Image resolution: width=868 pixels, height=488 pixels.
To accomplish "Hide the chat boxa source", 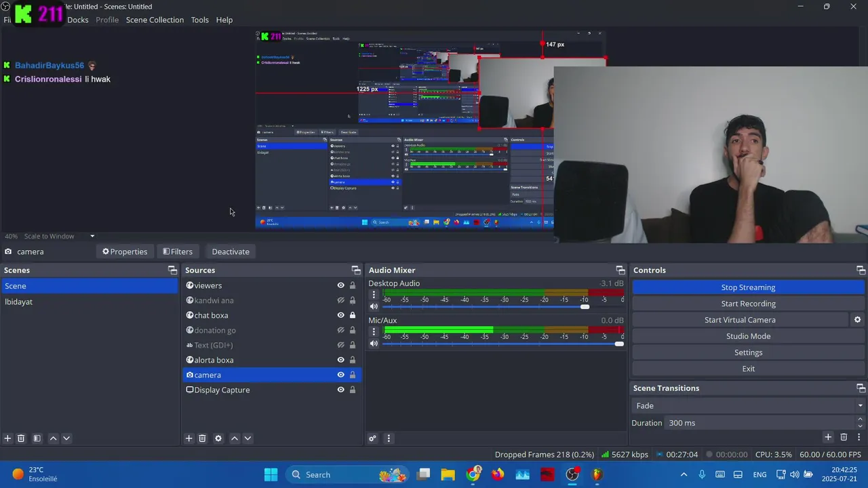I will (x=341, y=315).
